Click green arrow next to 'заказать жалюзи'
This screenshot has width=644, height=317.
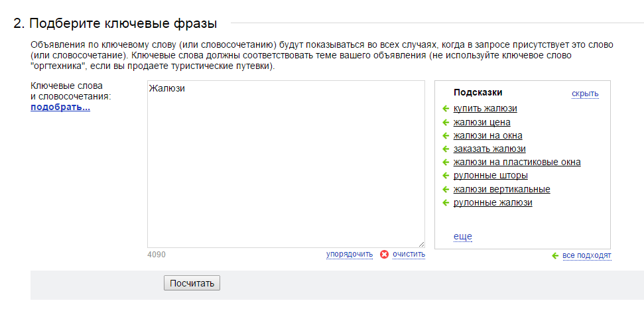point(446,149)
